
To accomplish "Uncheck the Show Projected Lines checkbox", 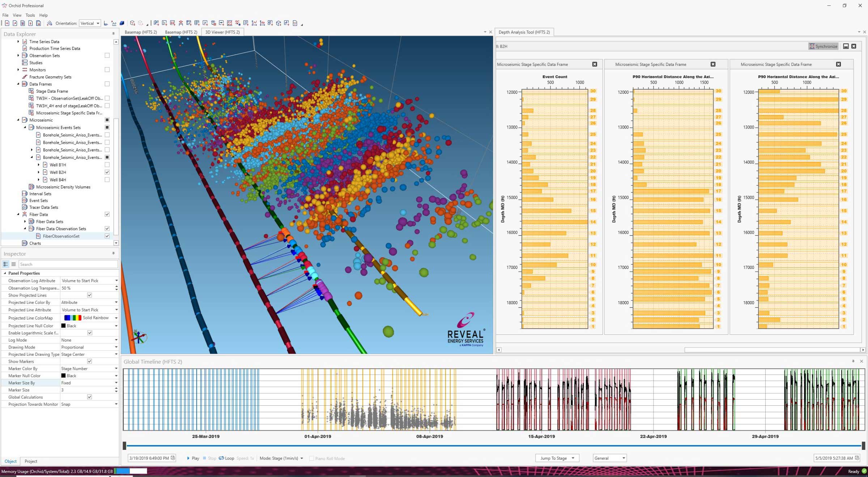I will coord(89,295).
